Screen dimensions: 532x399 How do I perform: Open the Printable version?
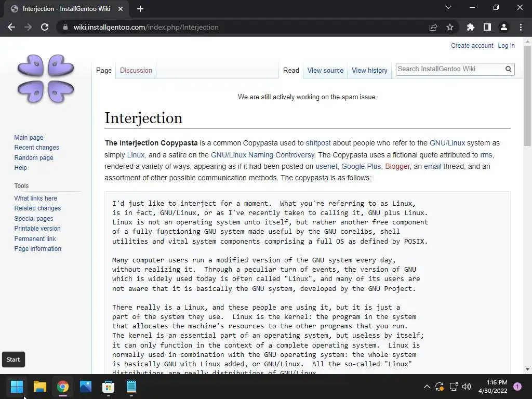37,229
